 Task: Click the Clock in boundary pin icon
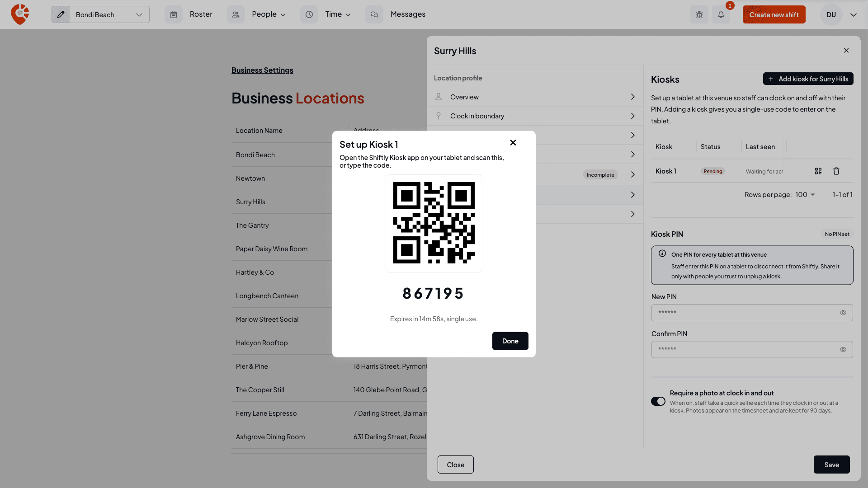pos(439,116)
